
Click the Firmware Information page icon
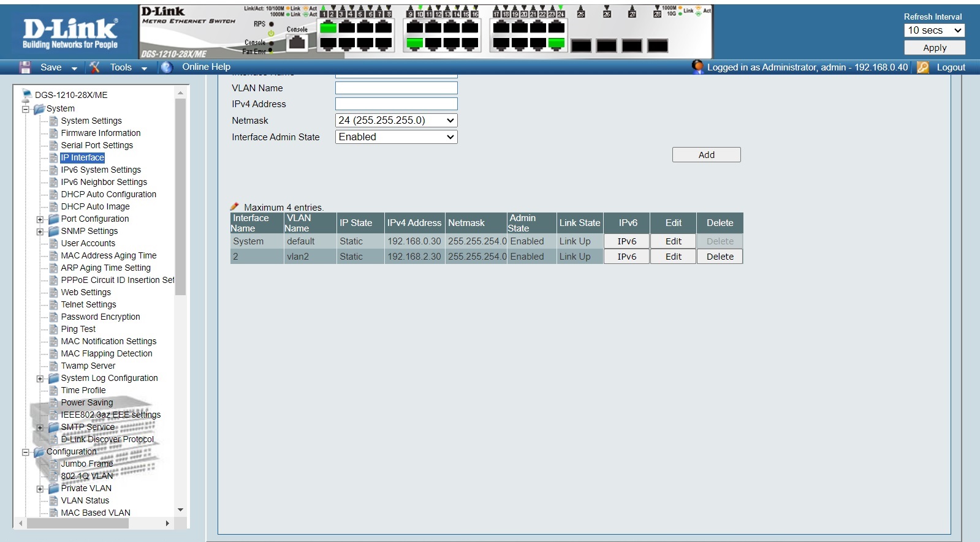pyautogui.click(x=53, y=134)
